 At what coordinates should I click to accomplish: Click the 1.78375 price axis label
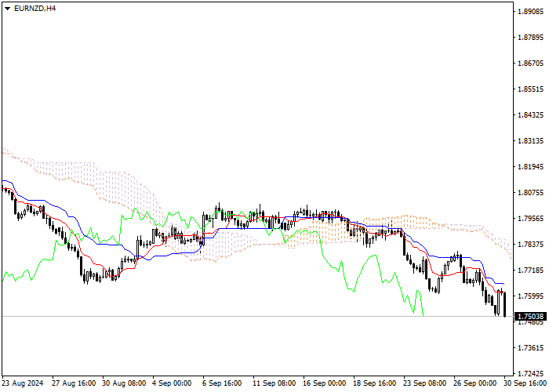tap(530, 245)
